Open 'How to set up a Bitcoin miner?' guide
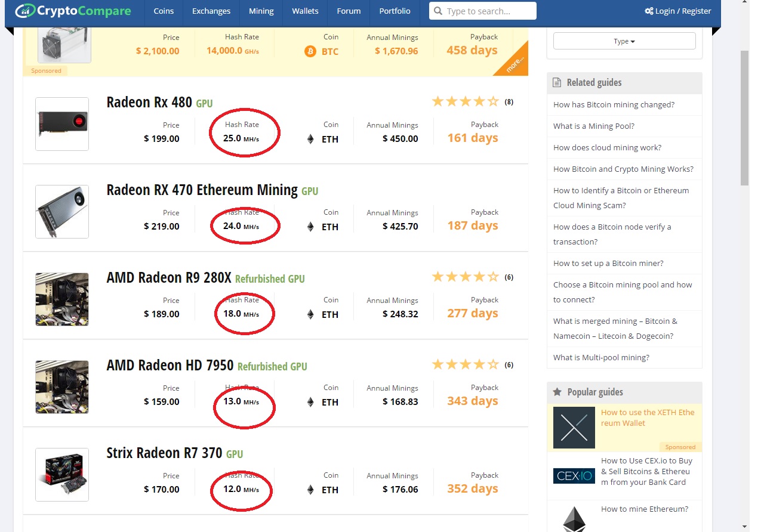The image size is (764, 532). (x=608, y=263)
